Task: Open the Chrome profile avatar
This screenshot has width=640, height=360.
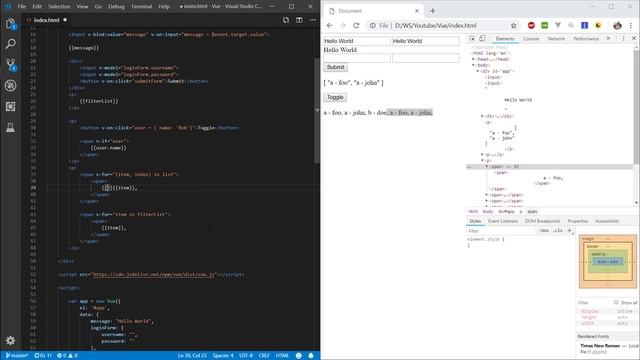Action: [617, 25]
